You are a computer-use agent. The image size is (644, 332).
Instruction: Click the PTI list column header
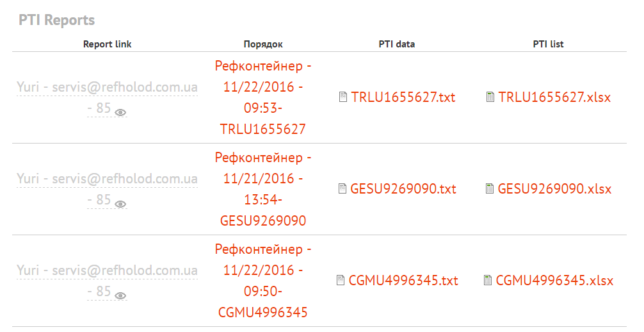coord(549,44)
